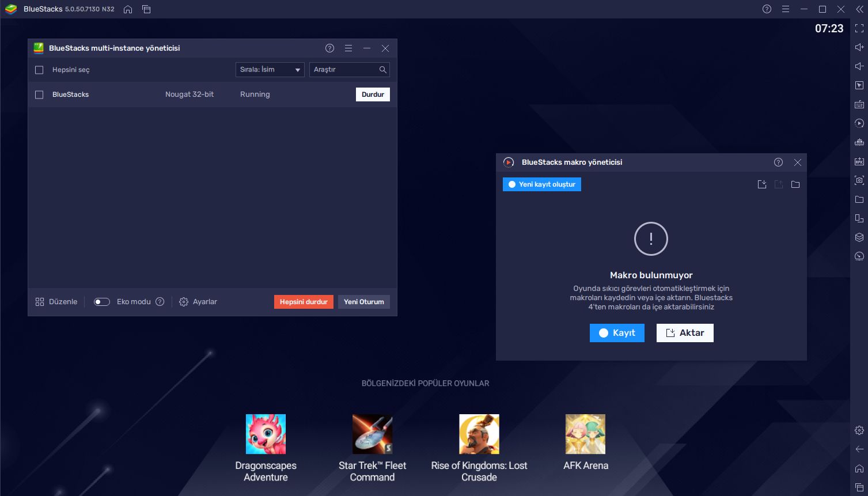This screenshot has height=496, width=868.
Task: Click the Yeni kayıt oluştur button
Action: coord(542,184)
